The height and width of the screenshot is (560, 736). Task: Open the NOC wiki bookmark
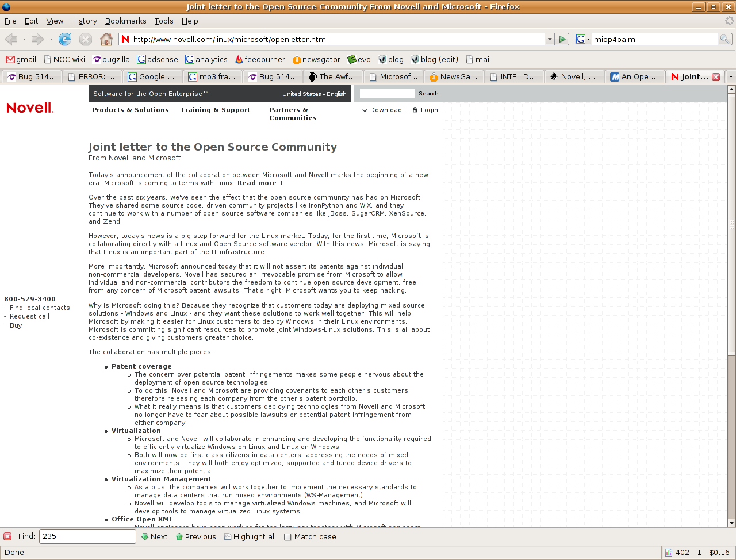(64, 59)
